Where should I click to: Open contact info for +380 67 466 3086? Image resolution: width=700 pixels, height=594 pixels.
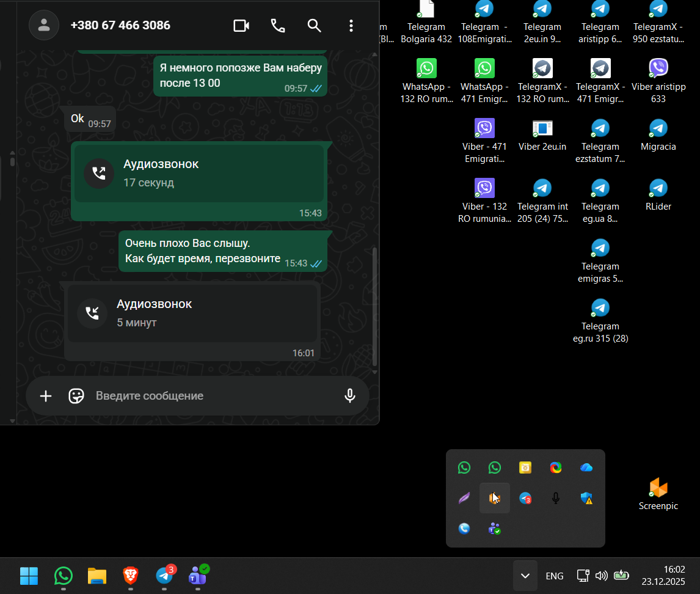coord(120,25)
